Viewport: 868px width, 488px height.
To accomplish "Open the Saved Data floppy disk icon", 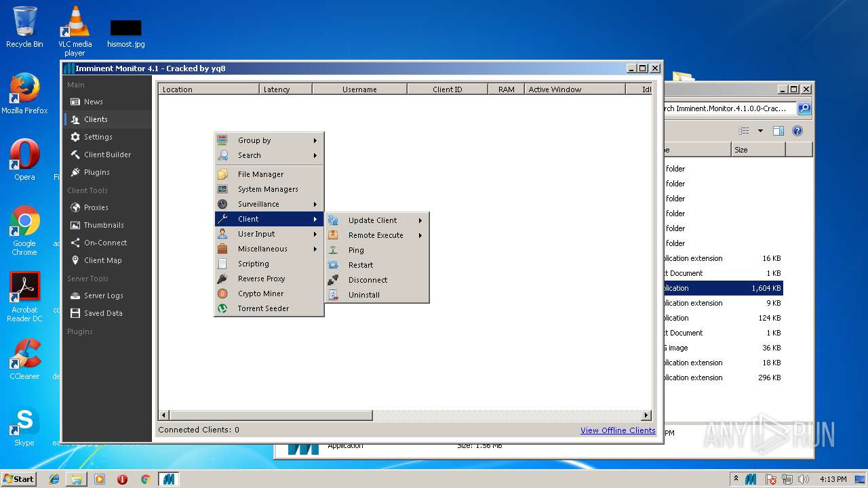I will pos(75,313).
